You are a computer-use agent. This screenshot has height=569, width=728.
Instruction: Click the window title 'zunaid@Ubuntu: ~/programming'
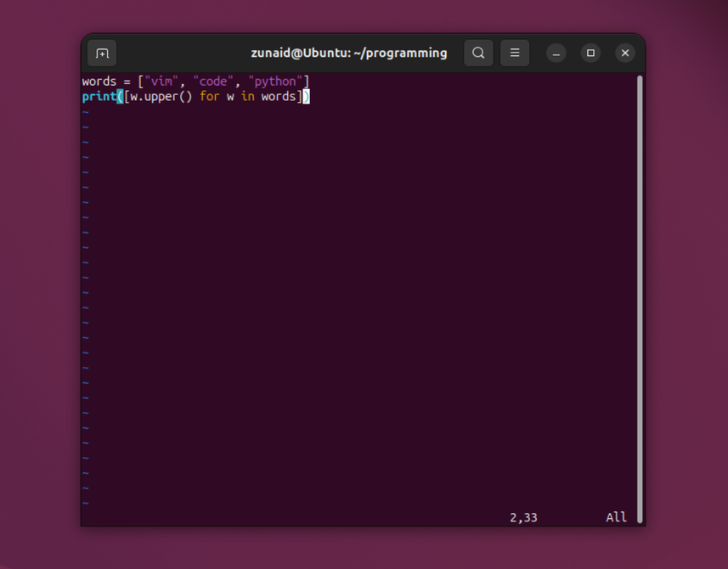click(348, 53)
